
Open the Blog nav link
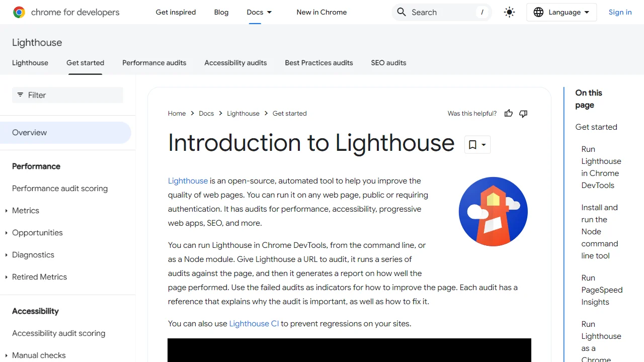pos(221,12)
